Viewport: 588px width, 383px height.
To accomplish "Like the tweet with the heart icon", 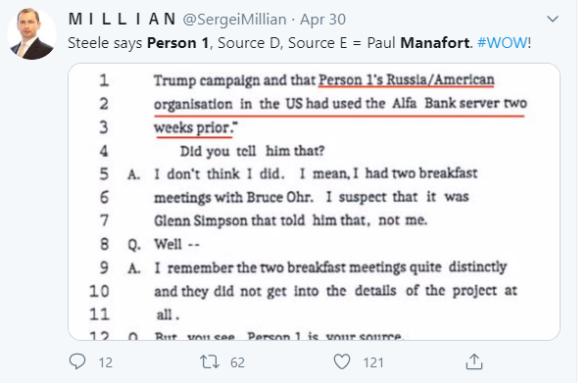I will click(342, 361).
